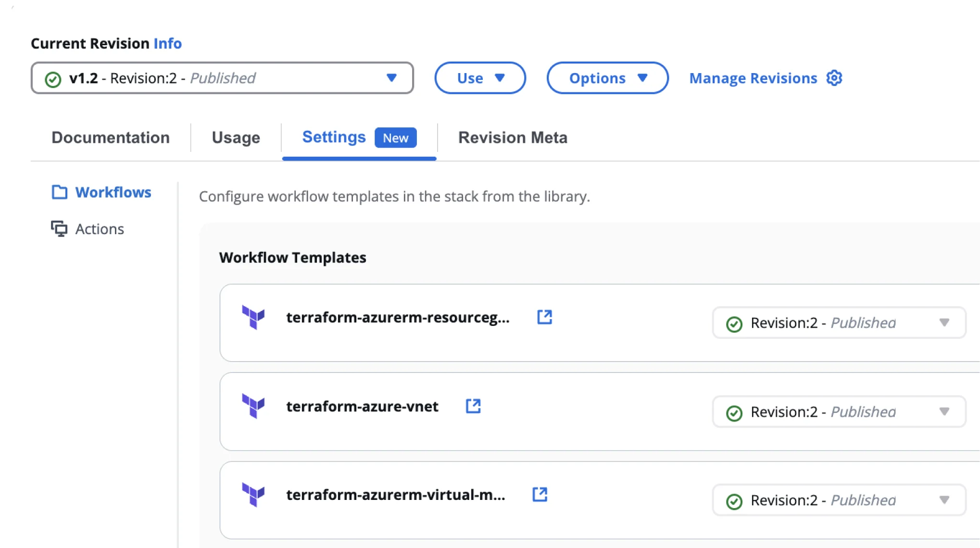
Task: Expand the v1.2 current revision dropdown
Action: pos(391,78)
